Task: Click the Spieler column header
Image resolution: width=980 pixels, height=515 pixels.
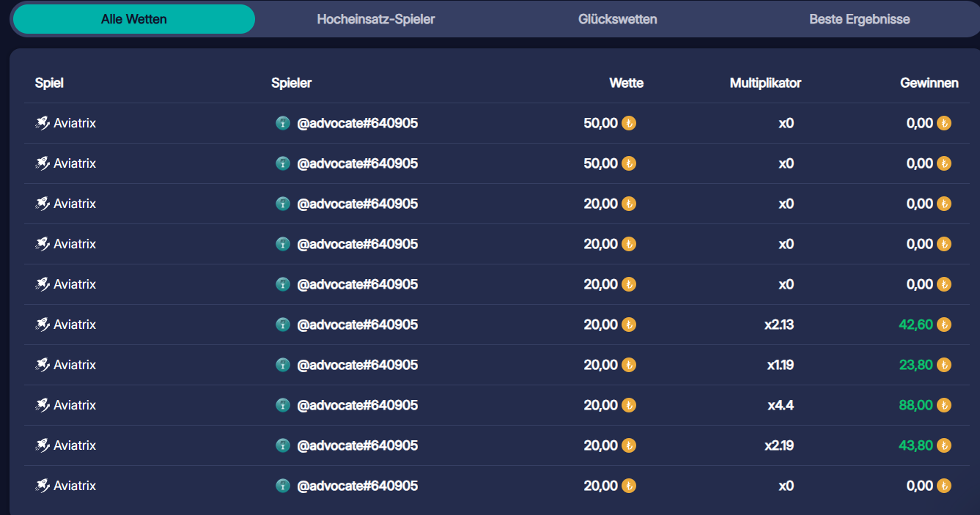Action: pyautogui.click(x=292, y=83)
